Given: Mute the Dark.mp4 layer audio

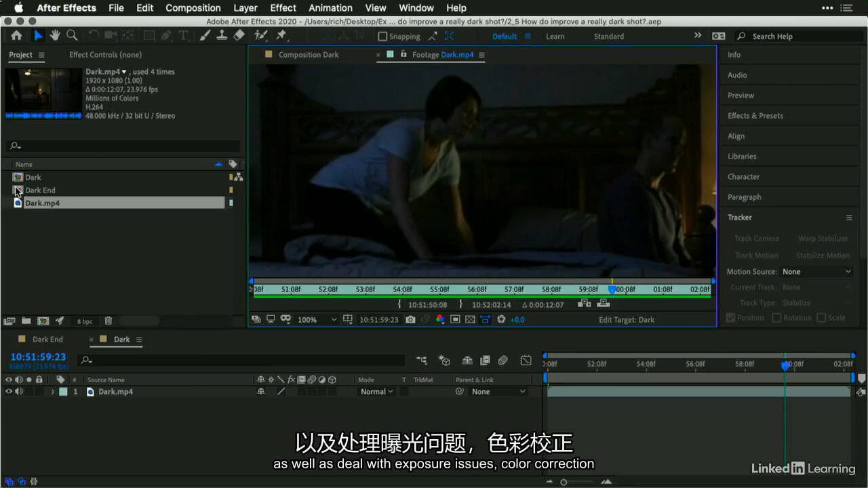Looking at the screenshot, I should click(19, 392).
